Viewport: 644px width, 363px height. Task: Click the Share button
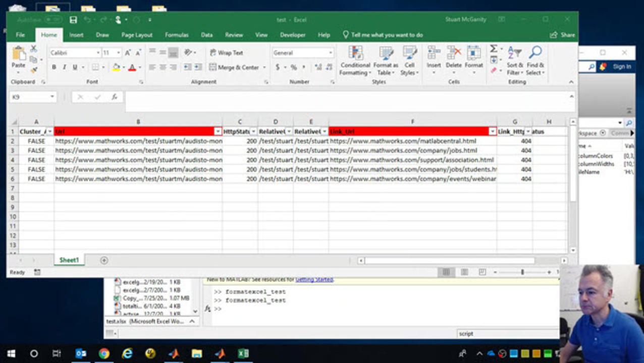[563, 35]
